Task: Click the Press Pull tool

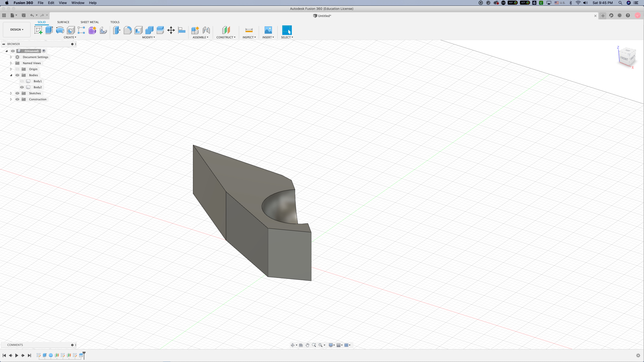Action: pyautogui.click(x=117, y=30)
